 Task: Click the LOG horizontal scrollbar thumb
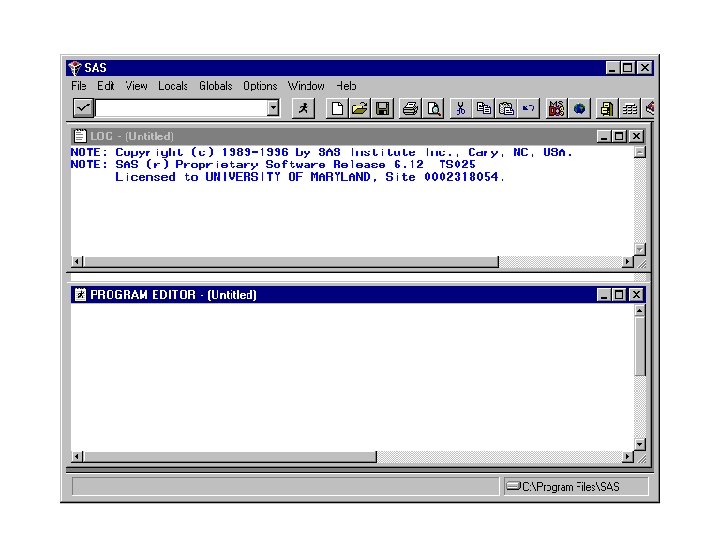pos(291,262)
